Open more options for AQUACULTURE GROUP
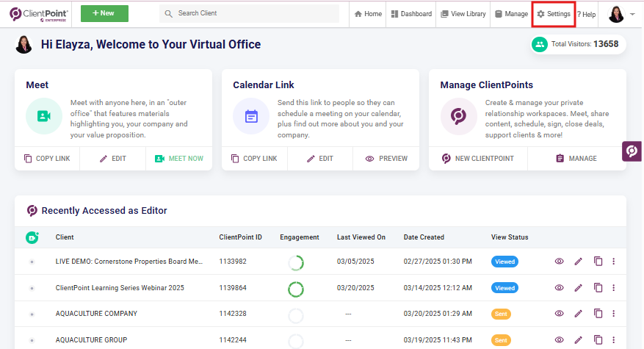 [x=614, y=340]
